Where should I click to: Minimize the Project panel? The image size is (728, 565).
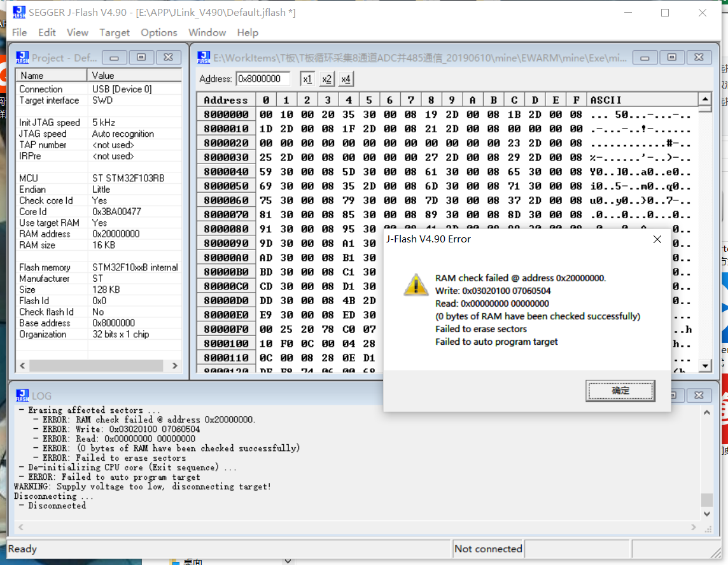pos(114,57)
